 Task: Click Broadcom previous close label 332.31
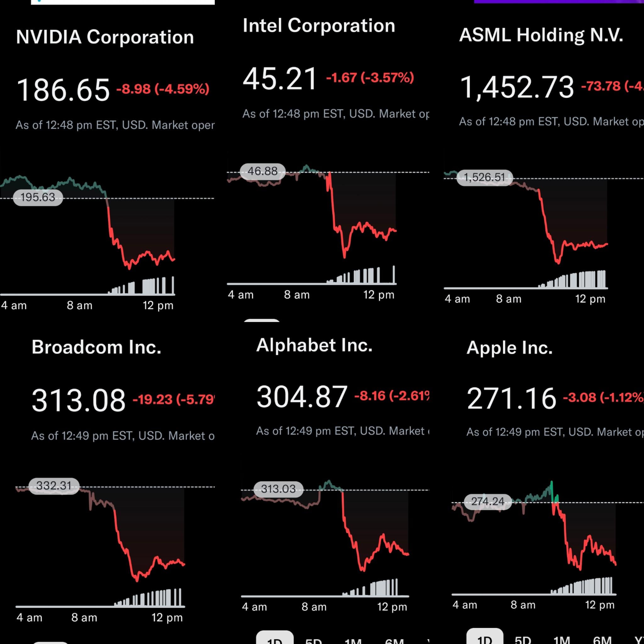point(54,486)
